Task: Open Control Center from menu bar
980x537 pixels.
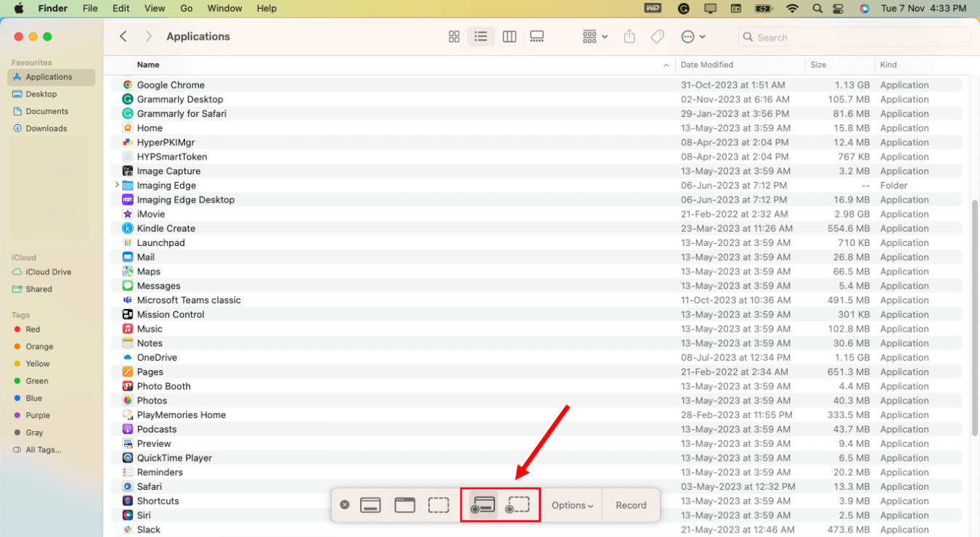Action: pos(839,9)
